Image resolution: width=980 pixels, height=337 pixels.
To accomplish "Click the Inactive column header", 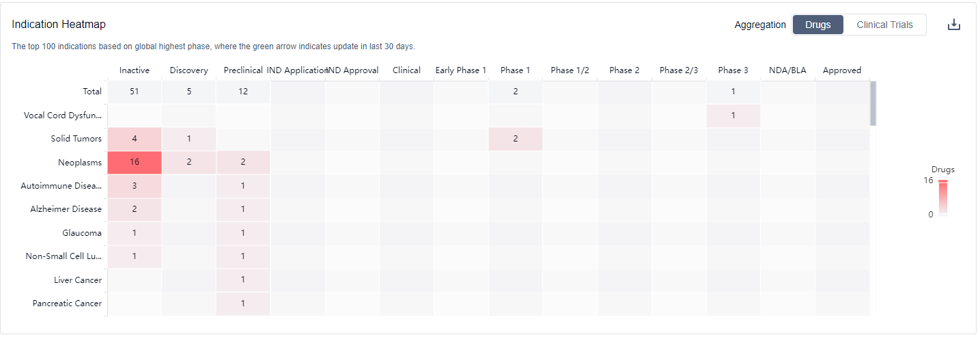I will point(135,70).
